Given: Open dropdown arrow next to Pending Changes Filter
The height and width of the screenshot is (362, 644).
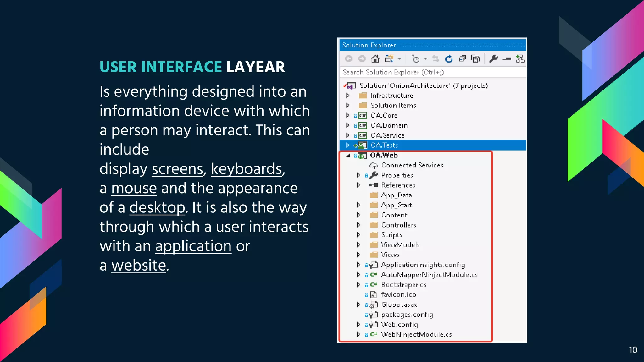Looking at the screenshot, I should tap(425, 59).
